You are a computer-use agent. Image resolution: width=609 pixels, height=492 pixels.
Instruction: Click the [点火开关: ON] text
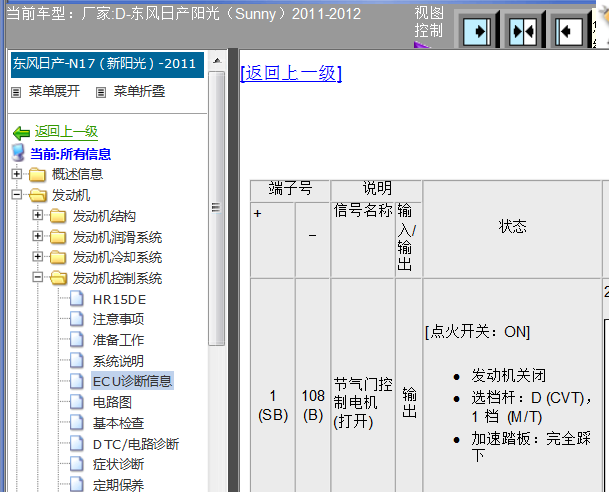click(x=477, y=332)
